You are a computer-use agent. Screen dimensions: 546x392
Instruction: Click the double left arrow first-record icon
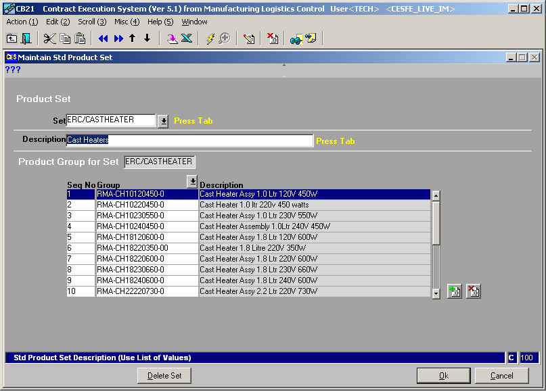pos(103,39)
